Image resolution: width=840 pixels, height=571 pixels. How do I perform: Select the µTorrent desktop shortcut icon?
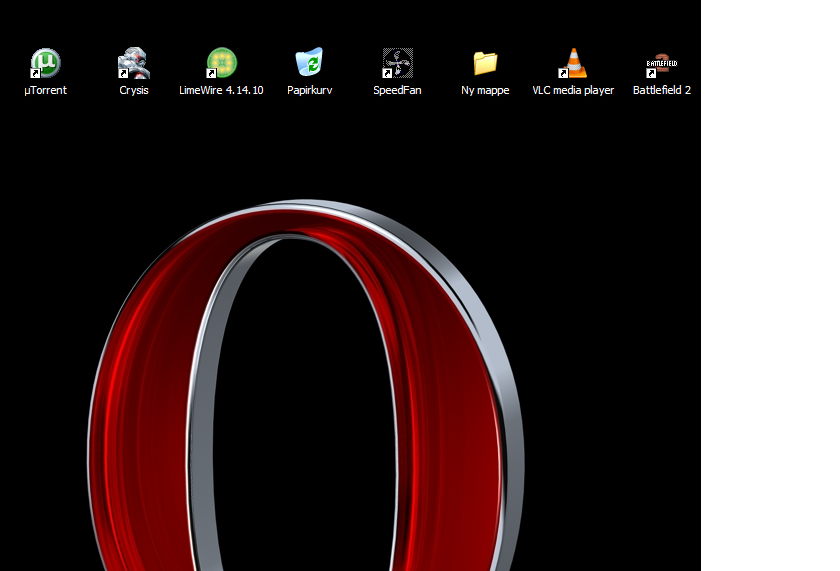click(46, 63)
